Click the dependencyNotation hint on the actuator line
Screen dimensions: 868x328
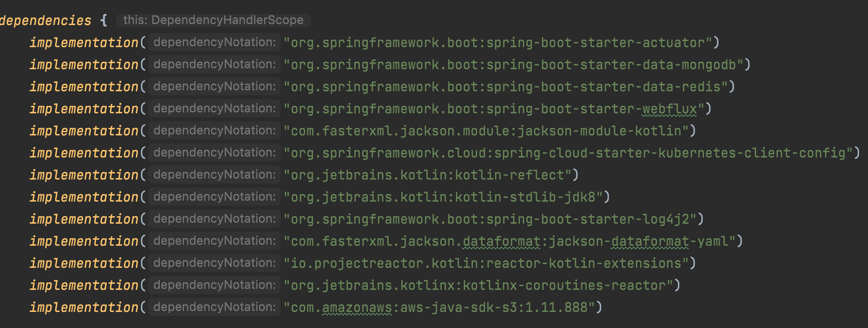click(x=214, y=42)
